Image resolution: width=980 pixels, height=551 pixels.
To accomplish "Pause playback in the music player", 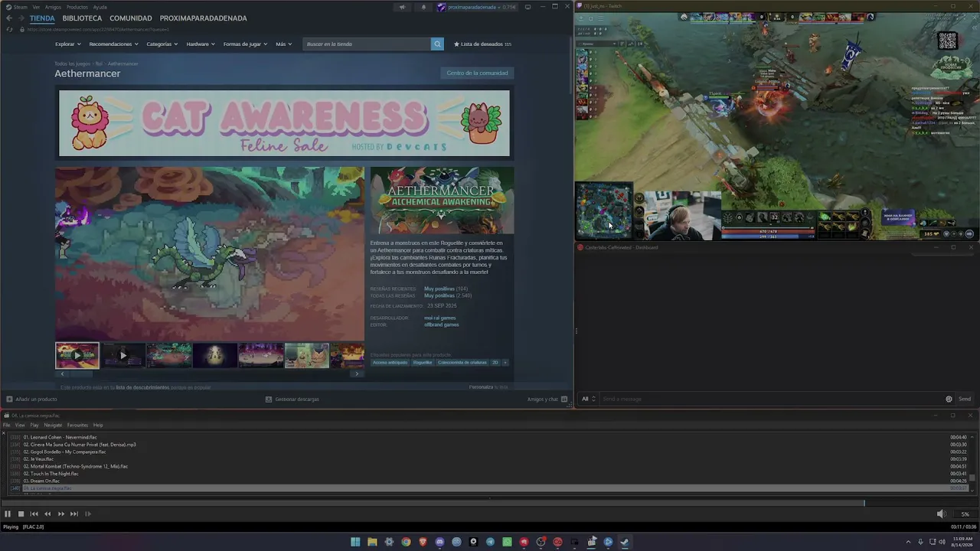I will pyautogui.click(x=8, y=514).
